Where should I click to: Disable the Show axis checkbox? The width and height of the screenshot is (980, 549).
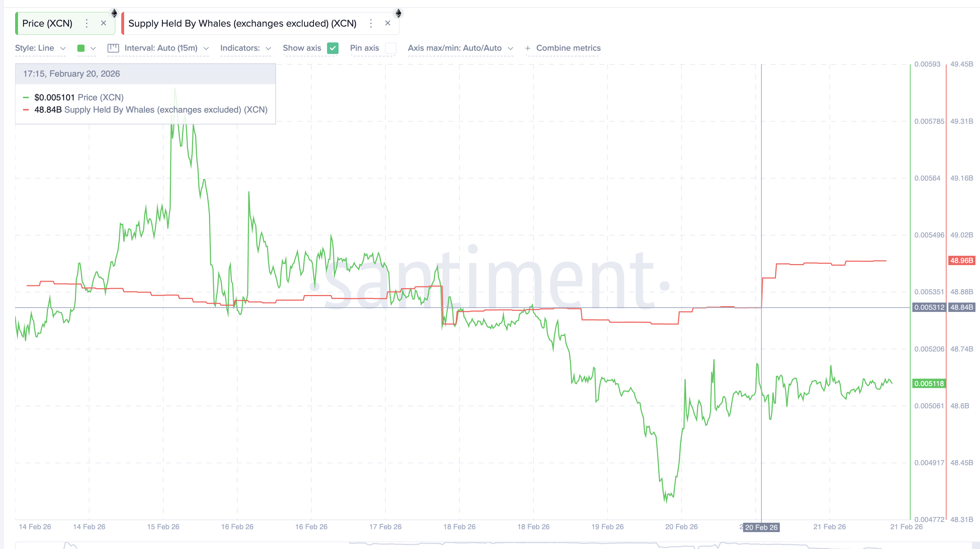(x=333, y=48)
